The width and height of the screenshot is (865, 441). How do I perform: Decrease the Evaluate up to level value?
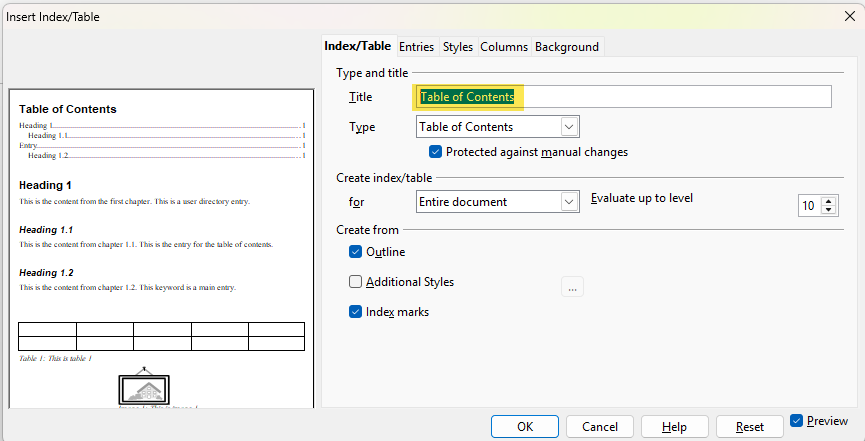[x=828, y=210]
